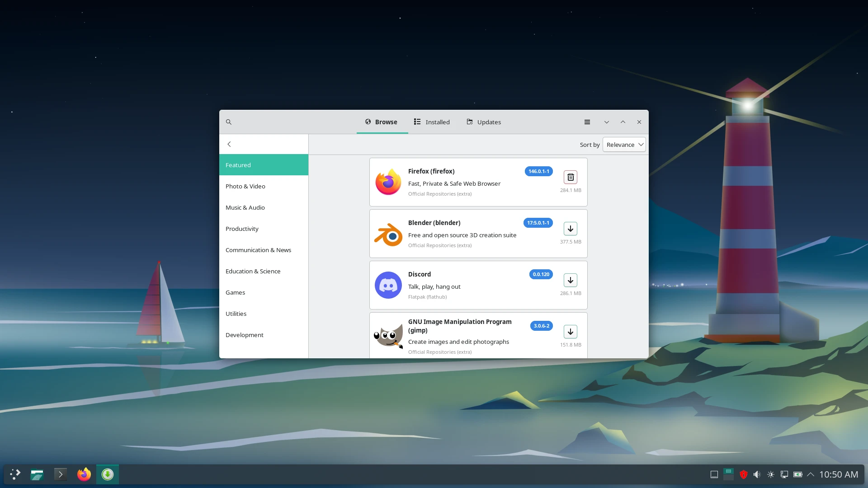The width and height of the screenshot is (868, 488).
Task: Remove Firefox using the trash icon
Action: pyautogui.click(x=570, y=177)
